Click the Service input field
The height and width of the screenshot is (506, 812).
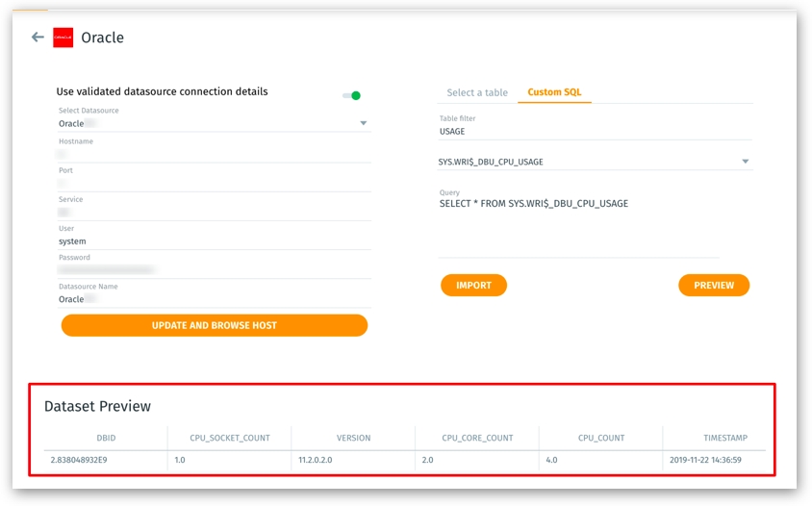[x=214, y=212]
